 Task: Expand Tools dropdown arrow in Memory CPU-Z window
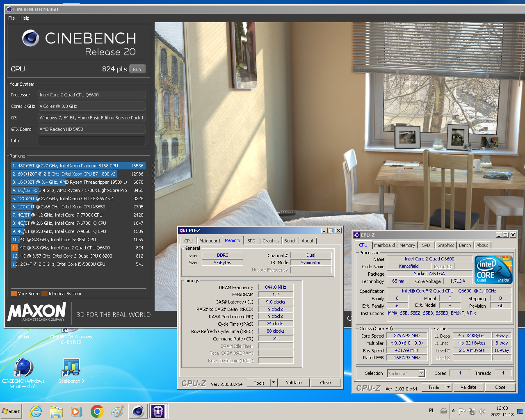[274, 383]
